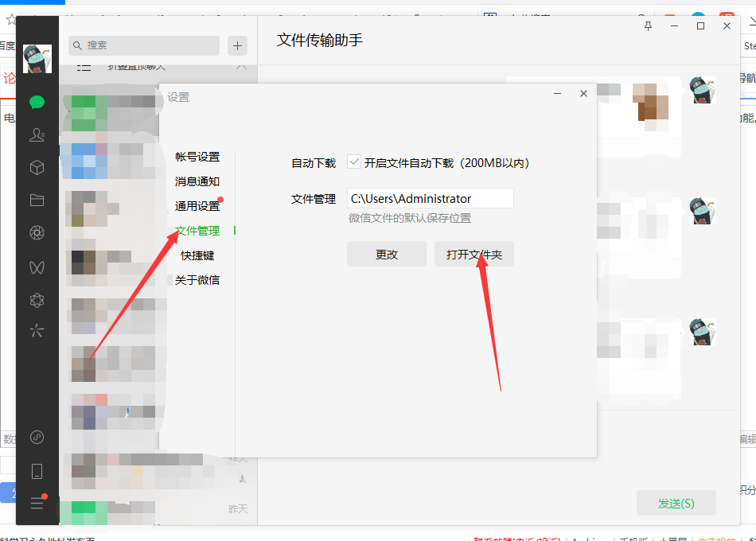The width and height of the screenshot is (756, 541).
Task: Pin the WeChat window on top
Action: point(648,26)
